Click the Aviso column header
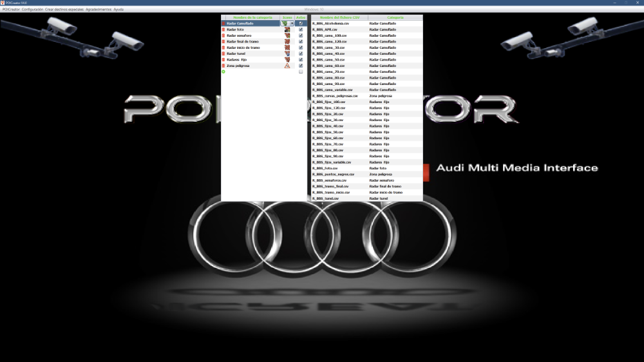The width and height of the screenshot is (644, 362). coord(301,17)
